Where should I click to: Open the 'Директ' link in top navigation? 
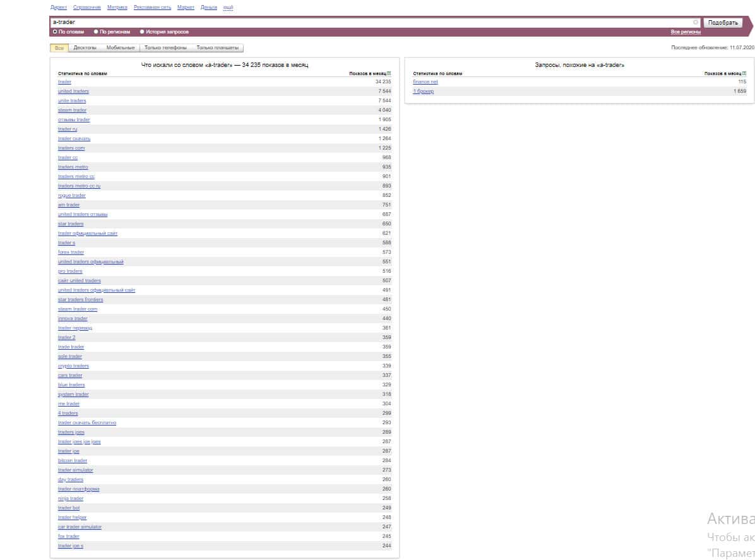point(58,8)
